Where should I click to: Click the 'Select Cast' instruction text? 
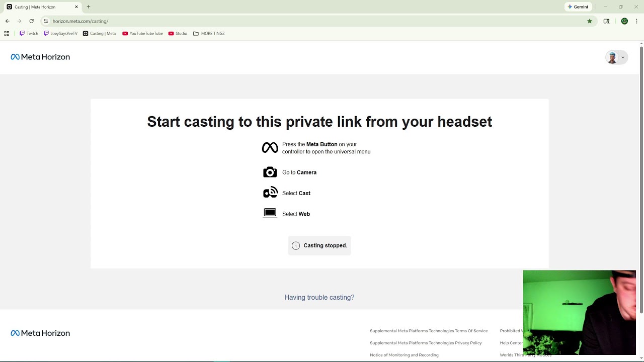point(296,193)
